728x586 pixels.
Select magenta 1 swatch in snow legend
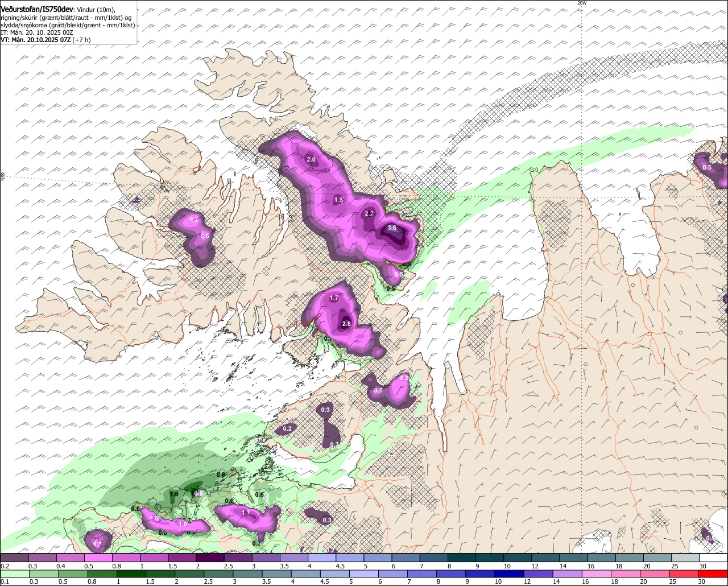(x=154, y=558)
